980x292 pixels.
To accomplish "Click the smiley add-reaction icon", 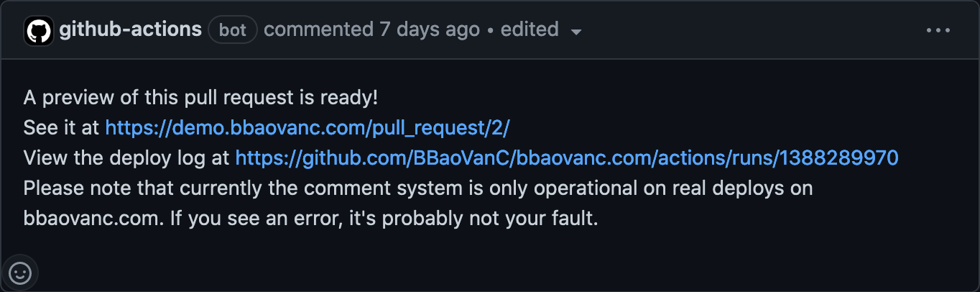I will 19,273.
